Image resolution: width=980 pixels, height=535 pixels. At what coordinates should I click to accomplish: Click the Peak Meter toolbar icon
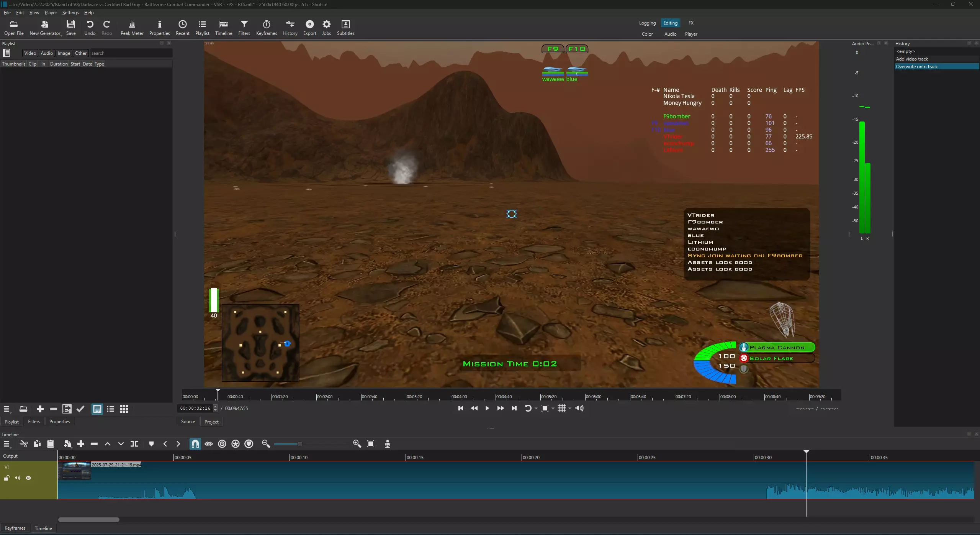pos(132,28)
